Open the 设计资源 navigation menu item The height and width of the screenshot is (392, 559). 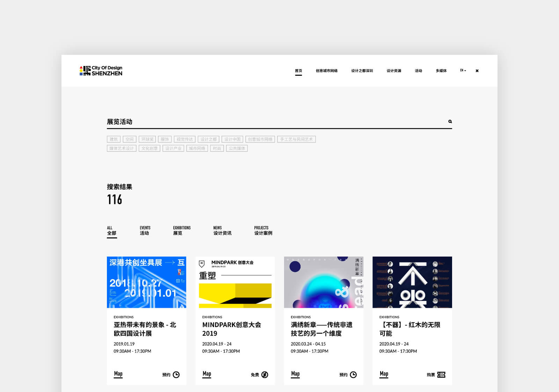point(394,71)
